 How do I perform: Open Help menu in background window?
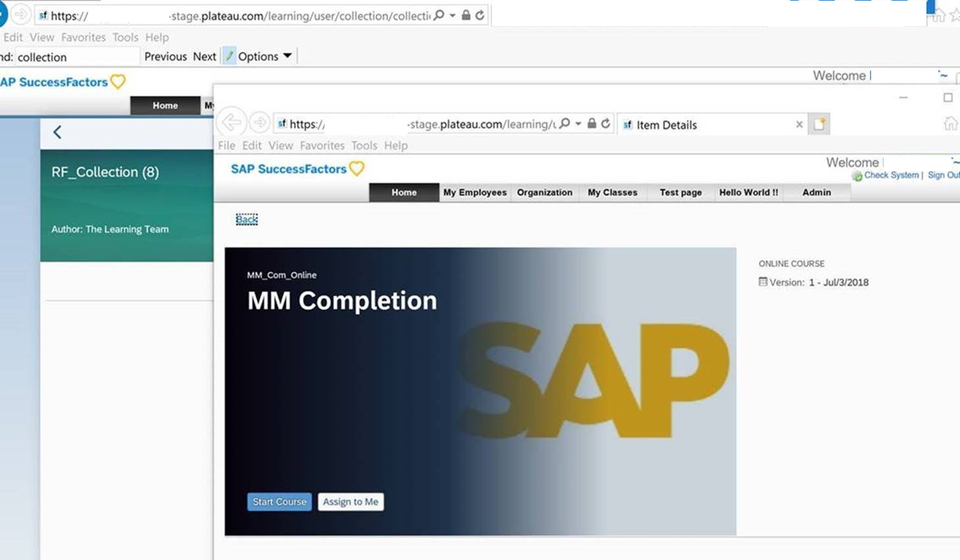[x=157, y=38]
